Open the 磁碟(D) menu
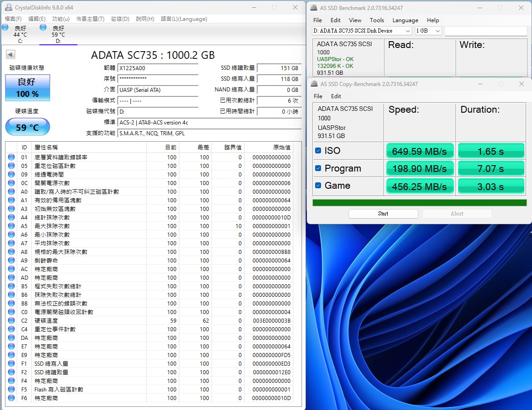Viewport: 532px width, 410px height. 120,19
